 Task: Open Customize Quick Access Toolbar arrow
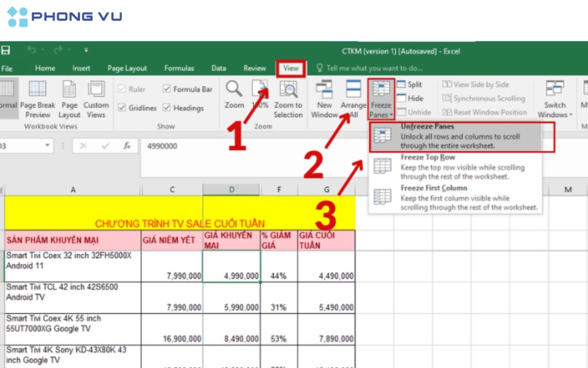click(86, 50)
